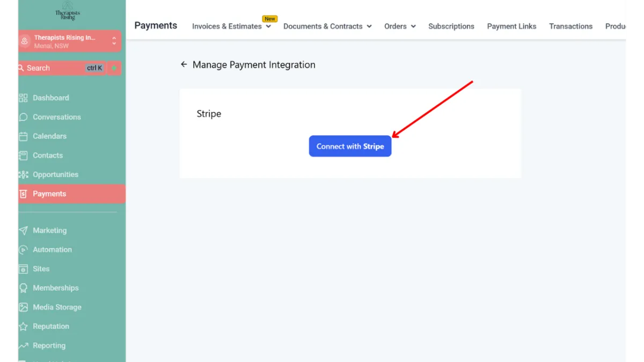Viewport: 644px width, 362px height.
Task: Select the highlighted Payments sidebar item
Action: click(72, 194)
